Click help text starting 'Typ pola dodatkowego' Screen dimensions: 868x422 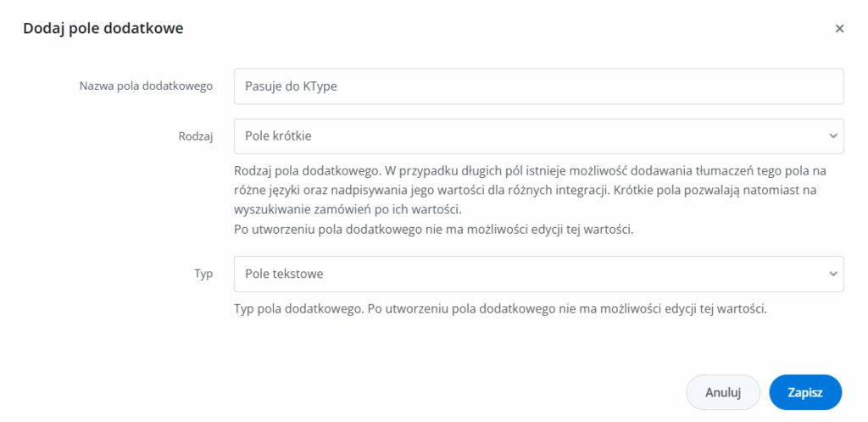500,308
